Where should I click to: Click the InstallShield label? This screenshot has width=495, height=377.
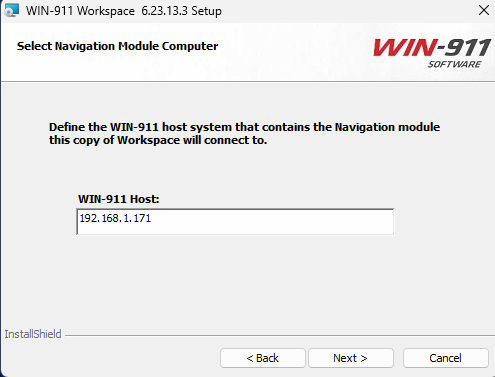[33, 334]
